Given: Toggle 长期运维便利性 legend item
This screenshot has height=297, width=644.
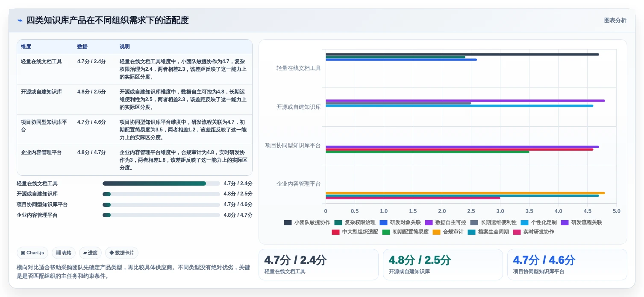Looking at the screenshot, I should click(493, 222).
